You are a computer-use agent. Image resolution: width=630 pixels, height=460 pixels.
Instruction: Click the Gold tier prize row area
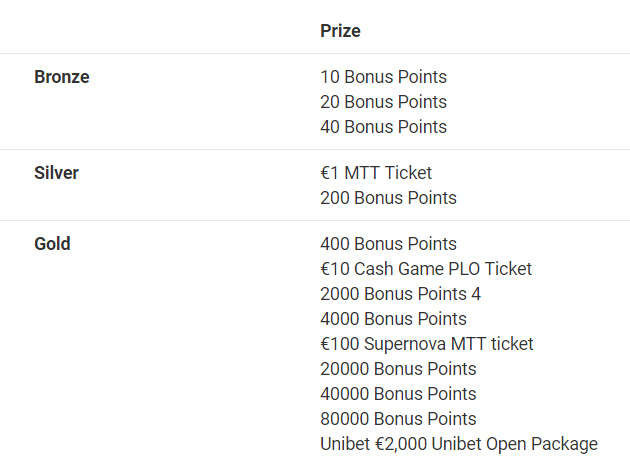click(x=315, y=340)
